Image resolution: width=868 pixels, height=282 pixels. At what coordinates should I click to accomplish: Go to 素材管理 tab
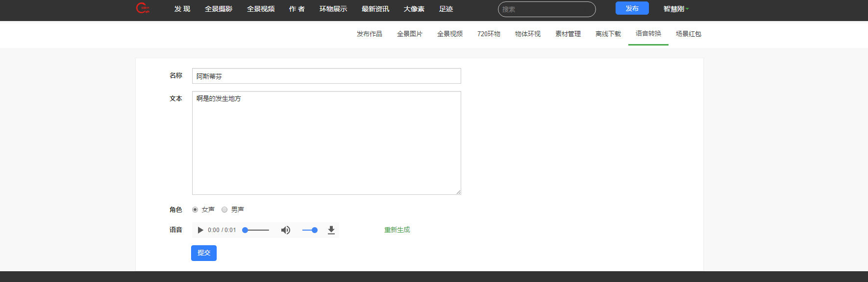pyautogui.click(x=568, y=34)
